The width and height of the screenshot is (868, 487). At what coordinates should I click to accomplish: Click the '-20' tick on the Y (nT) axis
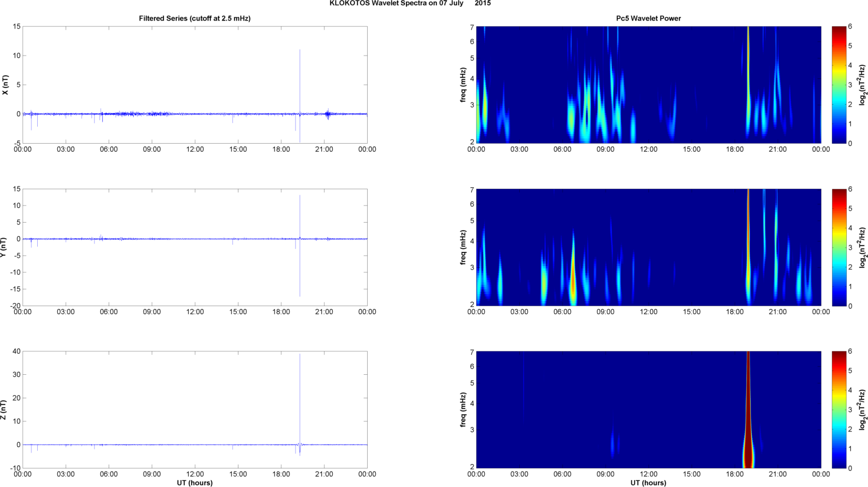point(15,306)
